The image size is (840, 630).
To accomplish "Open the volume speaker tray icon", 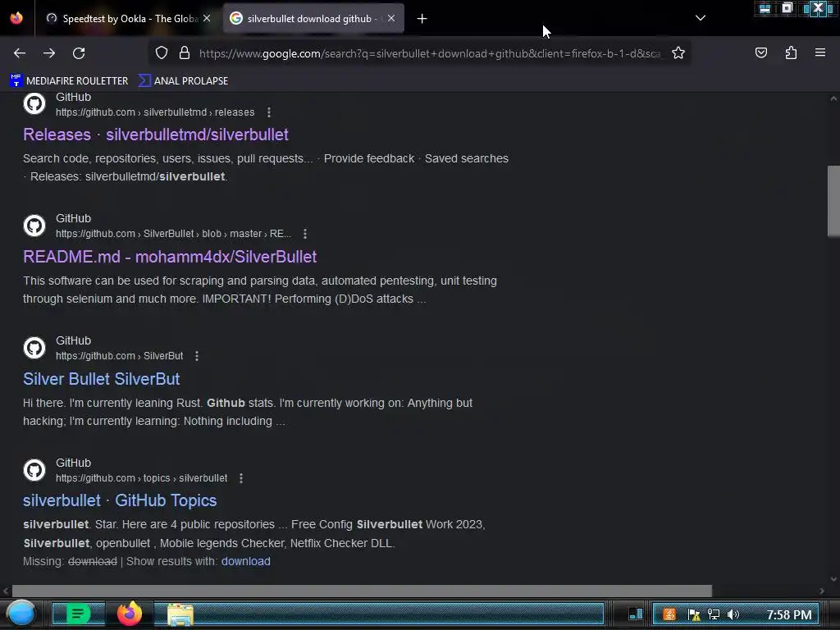I will coord(733,614).
